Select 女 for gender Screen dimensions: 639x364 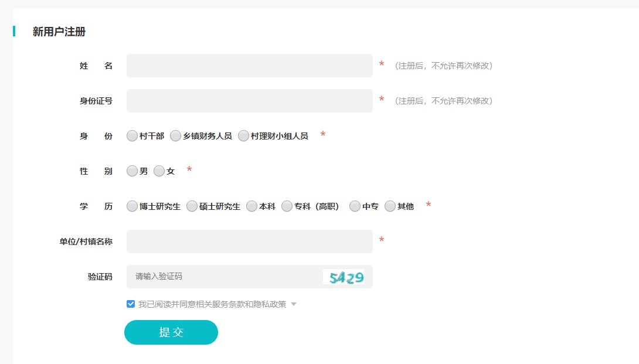point(159,171)
